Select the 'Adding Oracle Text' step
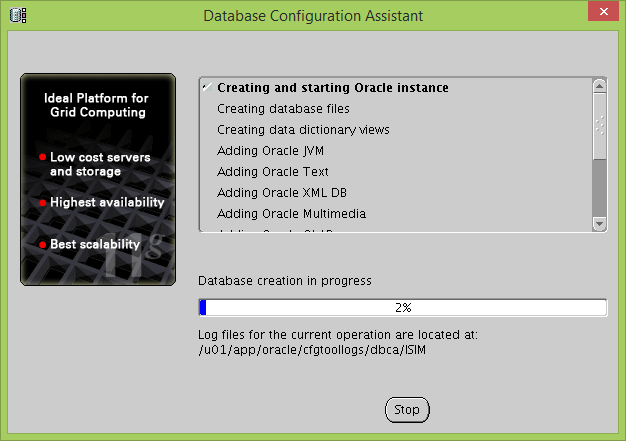Image resolution: width=626 pixels, height=441 pixels. pyautogui.click(x=272, y=172)
